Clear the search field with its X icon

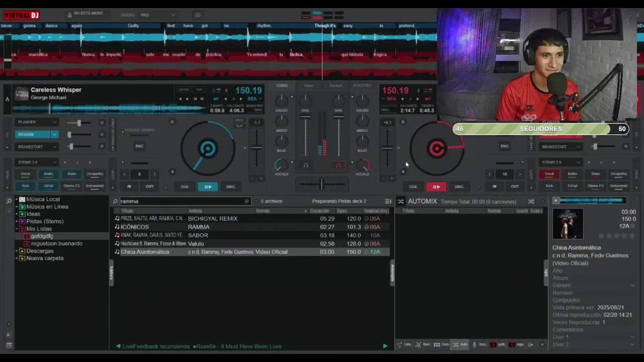[247, 201]
